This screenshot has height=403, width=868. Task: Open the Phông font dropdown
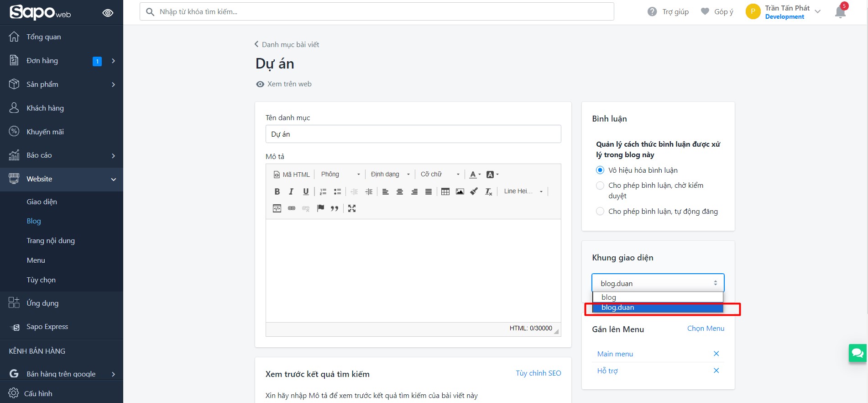(340, 174)
